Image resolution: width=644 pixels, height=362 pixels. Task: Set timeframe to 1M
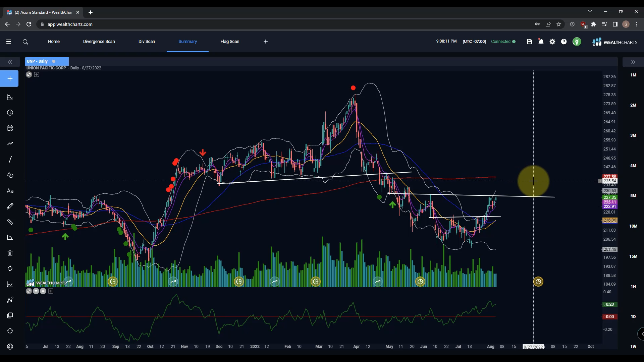click(633, 75)
